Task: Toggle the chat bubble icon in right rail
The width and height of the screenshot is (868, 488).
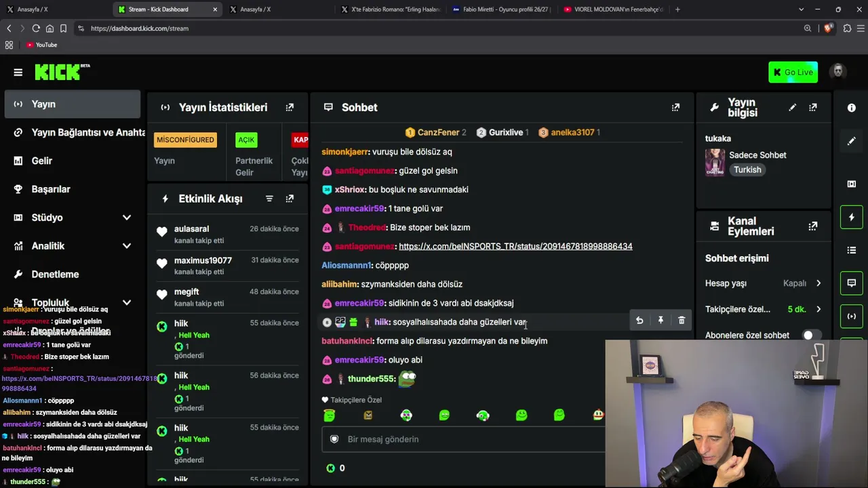Action: point(852,283)
